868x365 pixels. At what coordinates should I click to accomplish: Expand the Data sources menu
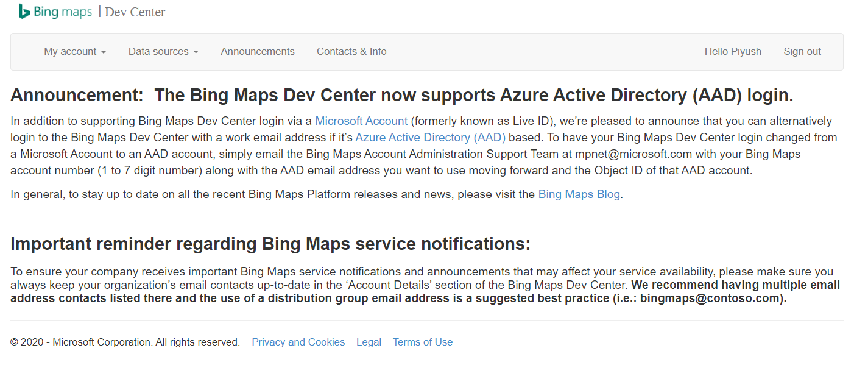click(158, 51)
